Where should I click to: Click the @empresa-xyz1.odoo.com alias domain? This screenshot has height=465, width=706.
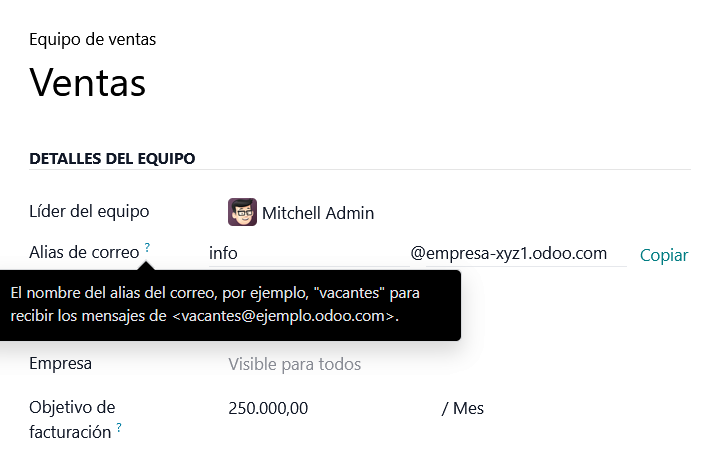tap(509, 253)
